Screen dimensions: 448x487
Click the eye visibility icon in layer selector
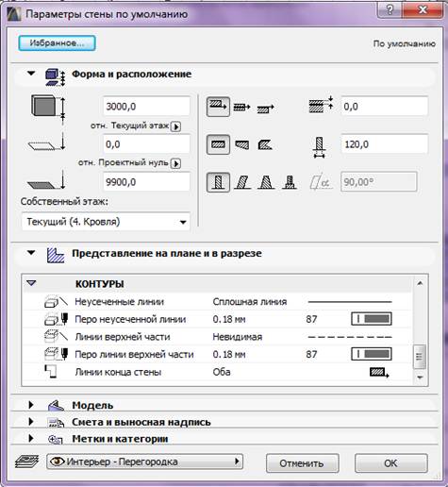(58, 462)
